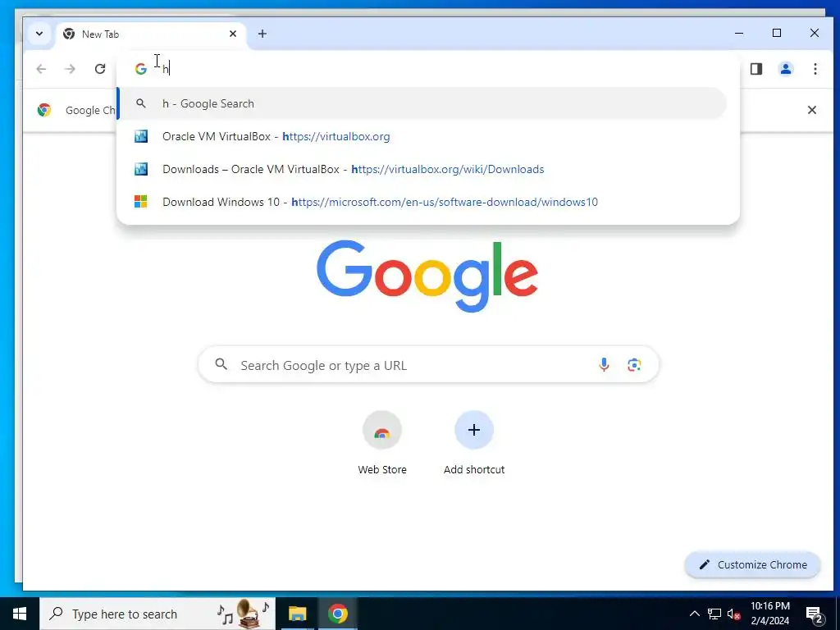This screenshot has width=840, height=630.
Task: Click the Chrome logo in infobar
Action: [44, 110]
